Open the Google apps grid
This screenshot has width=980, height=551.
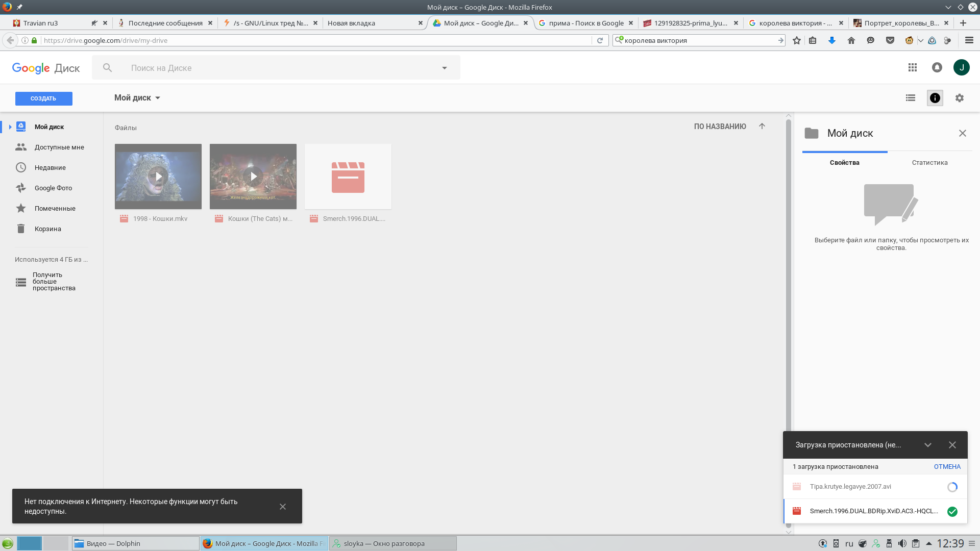point(913,67)
